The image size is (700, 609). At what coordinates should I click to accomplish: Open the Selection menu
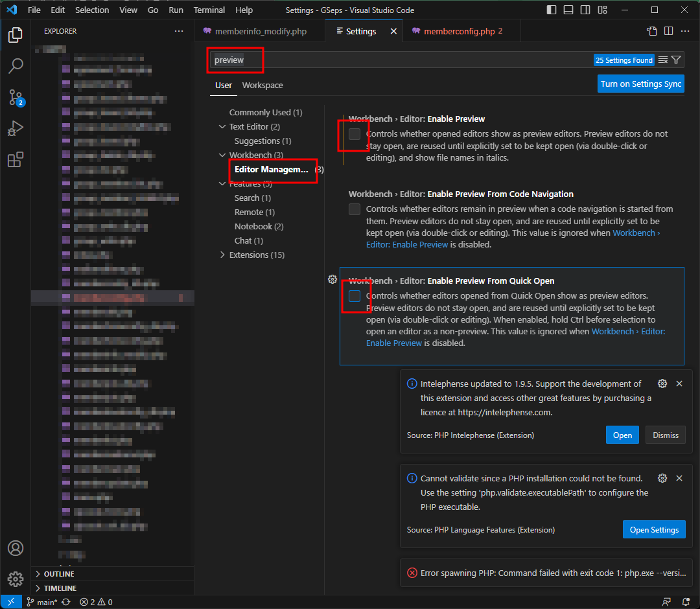[x=92, y=10]
